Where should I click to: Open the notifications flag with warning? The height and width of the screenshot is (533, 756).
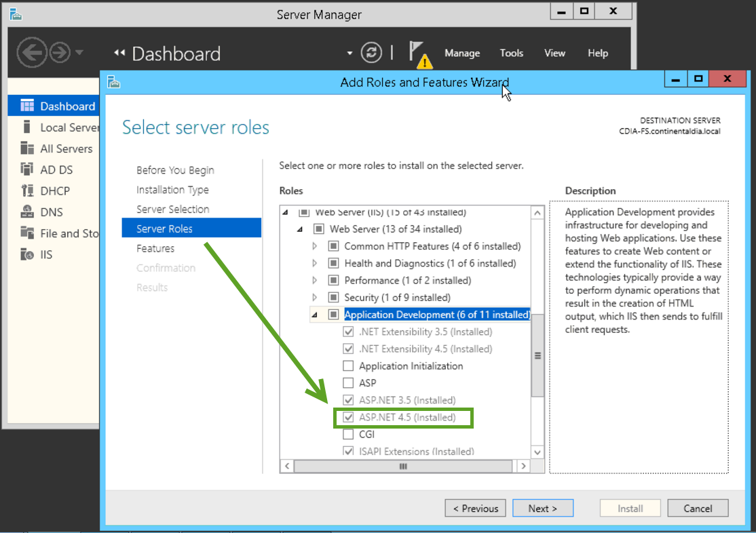click(x=419, y=54)
